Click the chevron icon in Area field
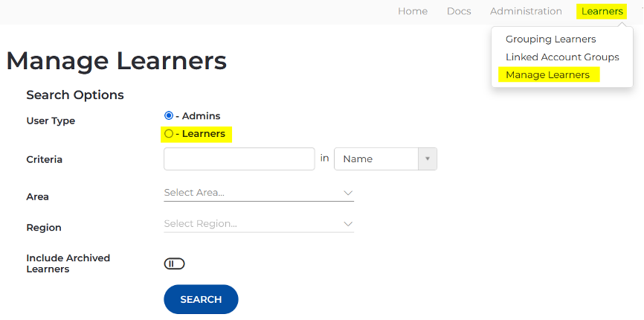 348,193
